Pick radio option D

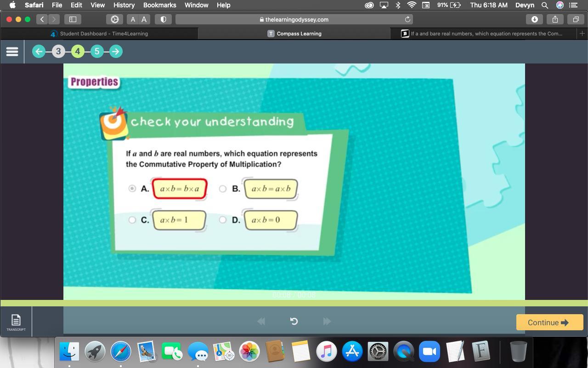tap(223, 220)
